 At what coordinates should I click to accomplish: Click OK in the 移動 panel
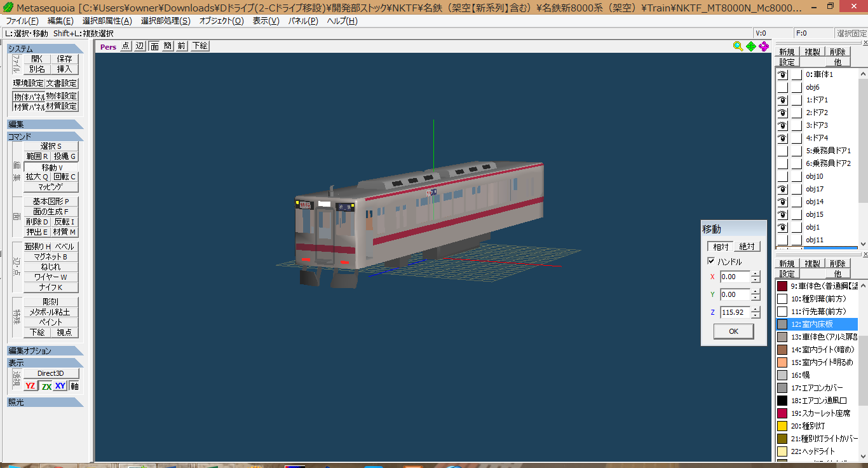734,331
